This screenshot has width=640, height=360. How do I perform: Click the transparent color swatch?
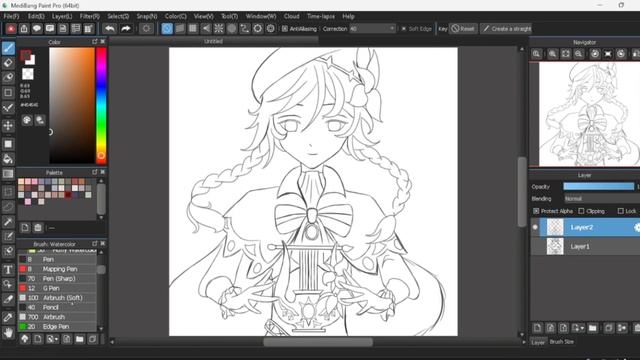(x=28, y=74)
